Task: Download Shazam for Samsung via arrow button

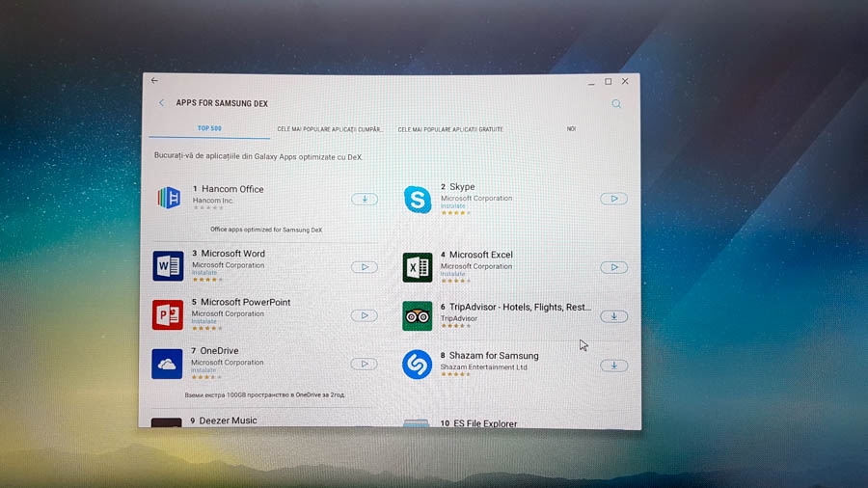Action: pos(614,366)
